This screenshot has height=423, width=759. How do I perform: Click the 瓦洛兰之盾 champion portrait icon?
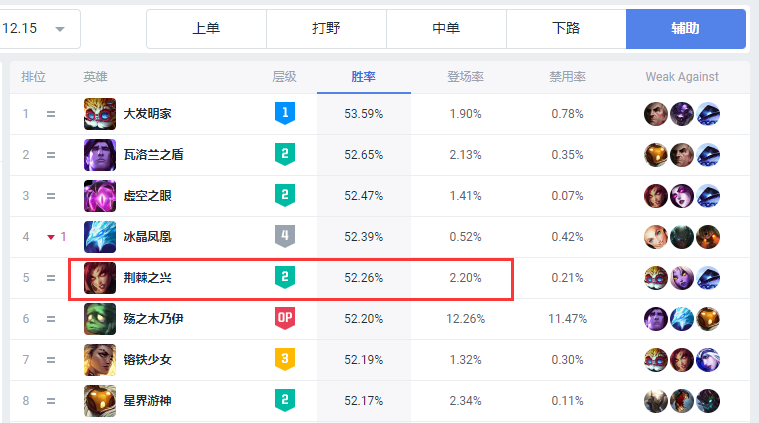[x=100, y=155]
